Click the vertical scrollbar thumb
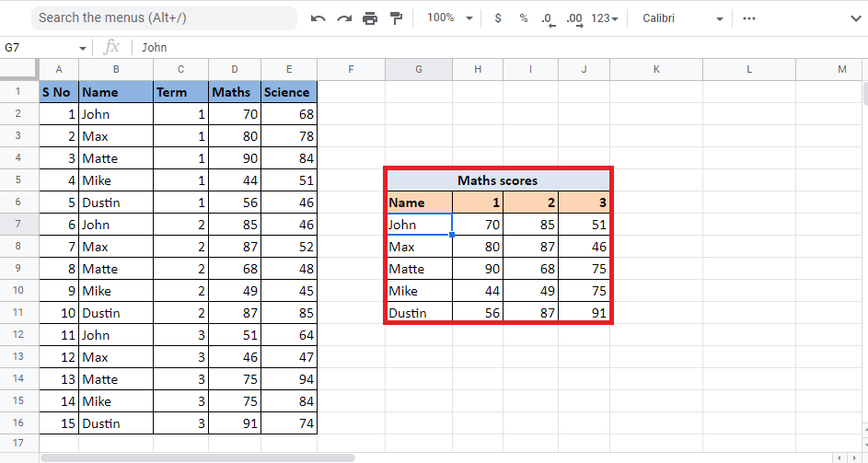The image size is (868, 463). 864,93
